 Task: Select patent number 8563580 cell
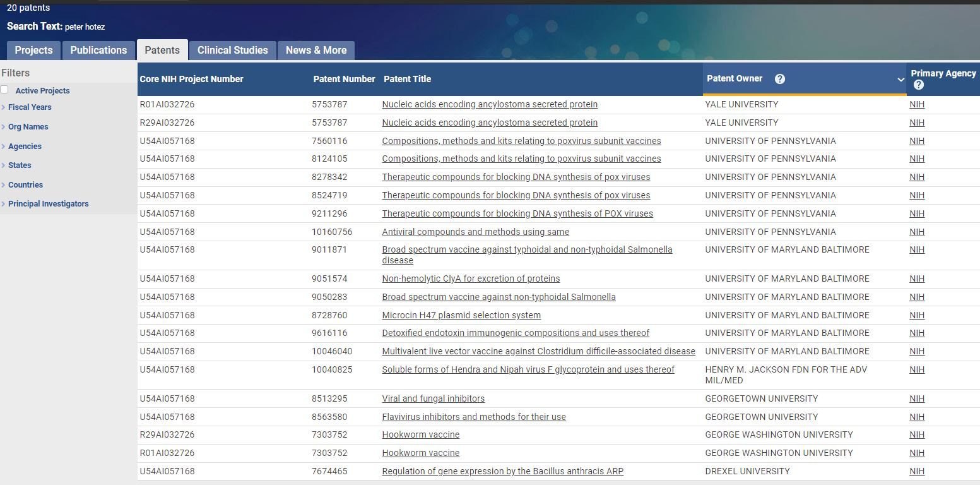coord(329,417)
